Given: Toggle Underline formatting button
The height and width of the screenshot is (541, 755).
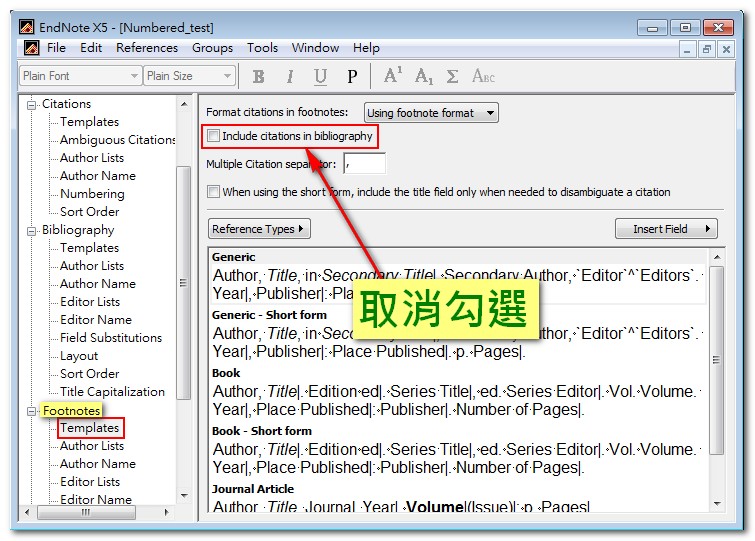Looking at the screenshot, I should click(x=320, y=77).
